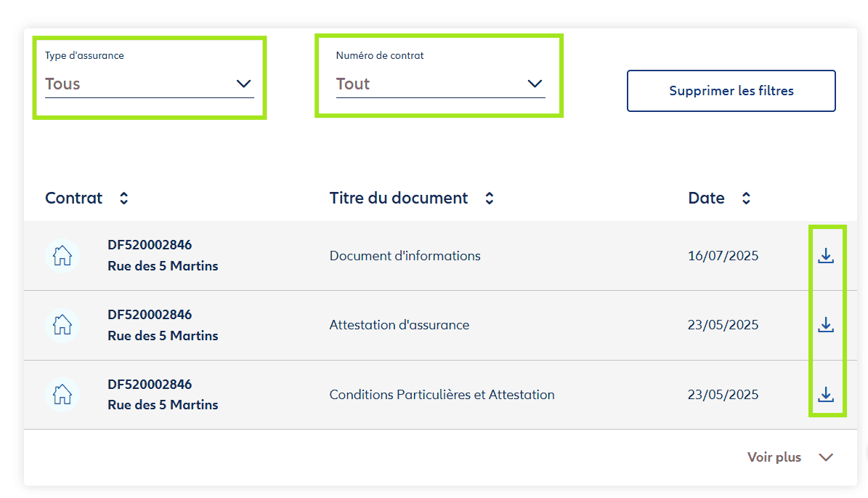Sort by Titre du document column

point(489,197)
